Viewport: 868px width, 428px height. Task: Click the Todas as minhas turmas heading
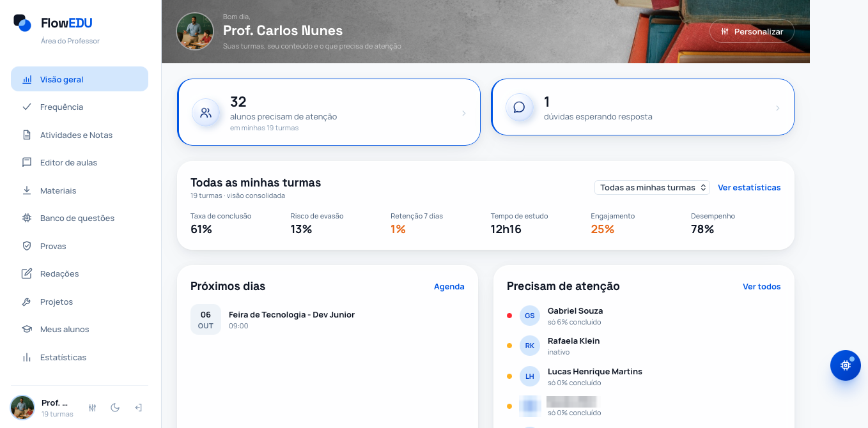[256, 182]
